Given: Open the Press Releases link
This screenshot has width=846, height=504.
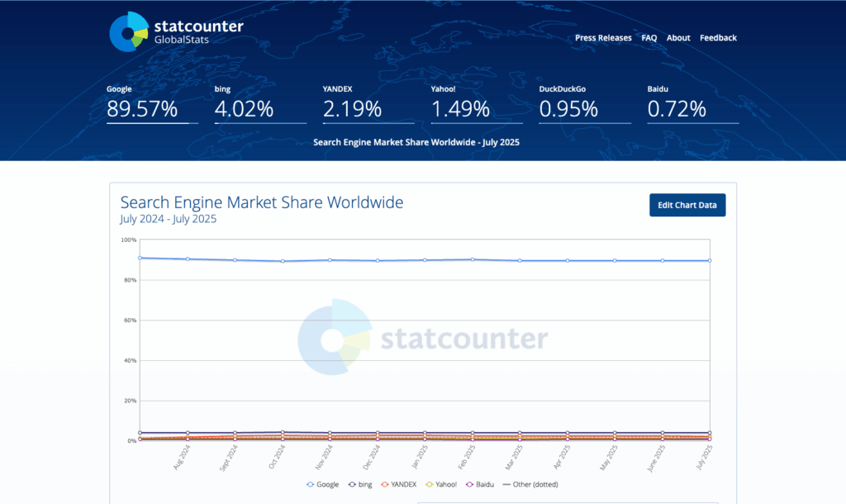Looking at the screenshot, I should pos(602,38).
